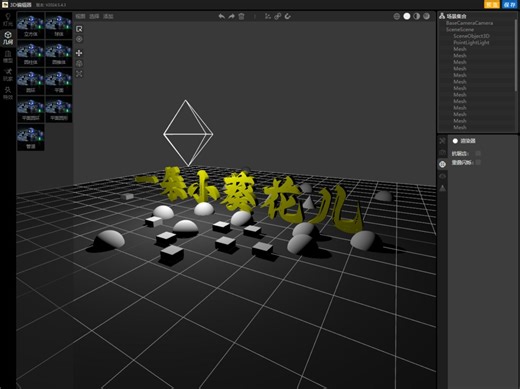520x389 pixels.
Task: Activate the select cursor tool
Action: coord(79,29)
